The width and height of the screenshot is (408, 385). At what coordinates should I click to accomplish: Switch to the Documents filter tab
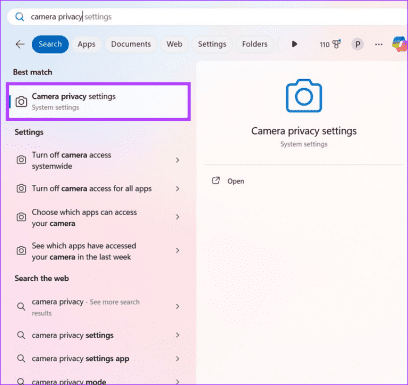(x=131, y=44)
